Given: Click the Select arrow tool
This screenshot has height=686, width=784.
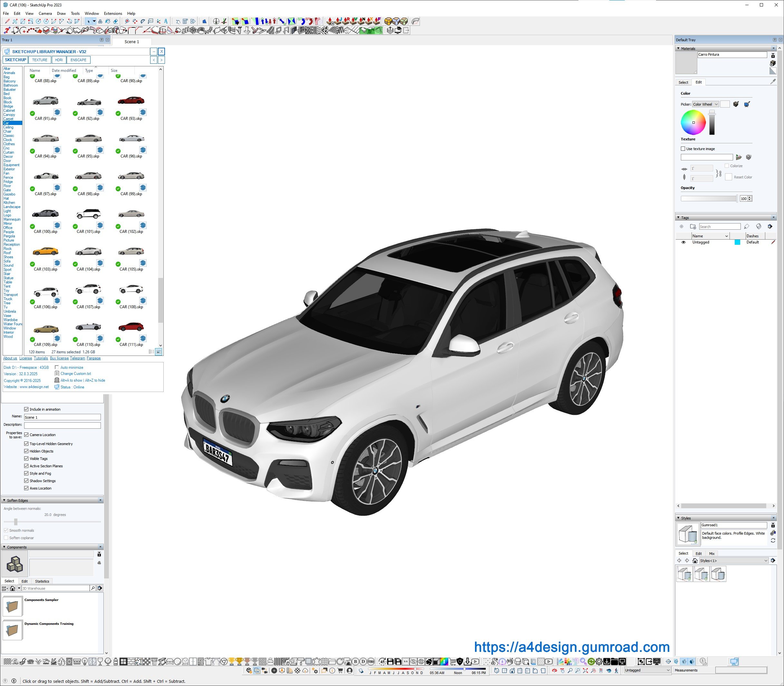Looking at the screenshot, I should 89,22.
